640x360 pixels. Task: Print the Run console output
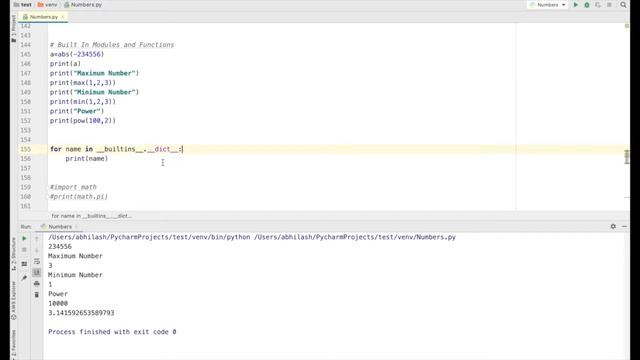pyautogui.click(x=37, y=284)
